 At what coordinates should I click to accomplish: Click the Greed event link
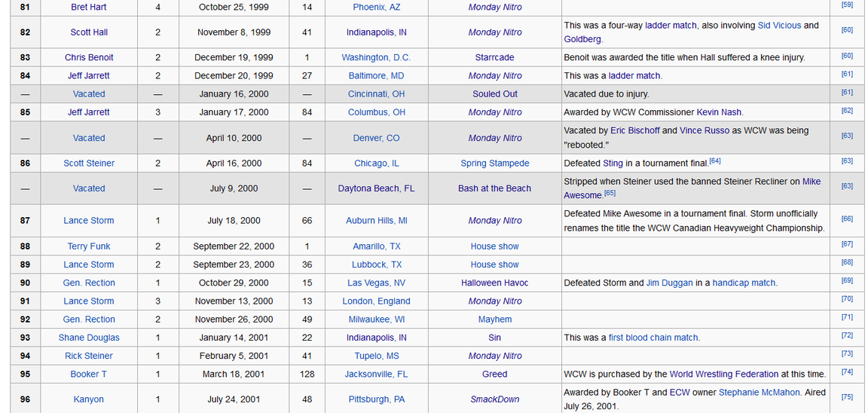tap(495, 375)
